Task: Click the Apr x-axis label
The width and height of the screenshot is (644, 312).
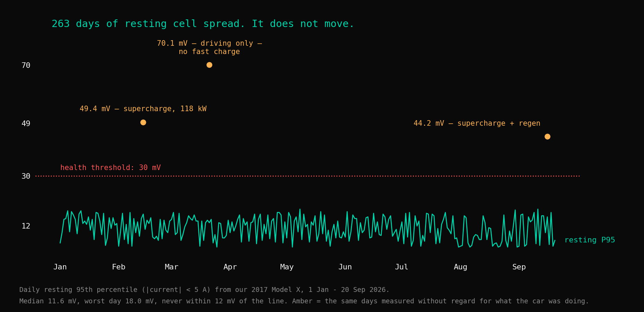Action: 230,267
